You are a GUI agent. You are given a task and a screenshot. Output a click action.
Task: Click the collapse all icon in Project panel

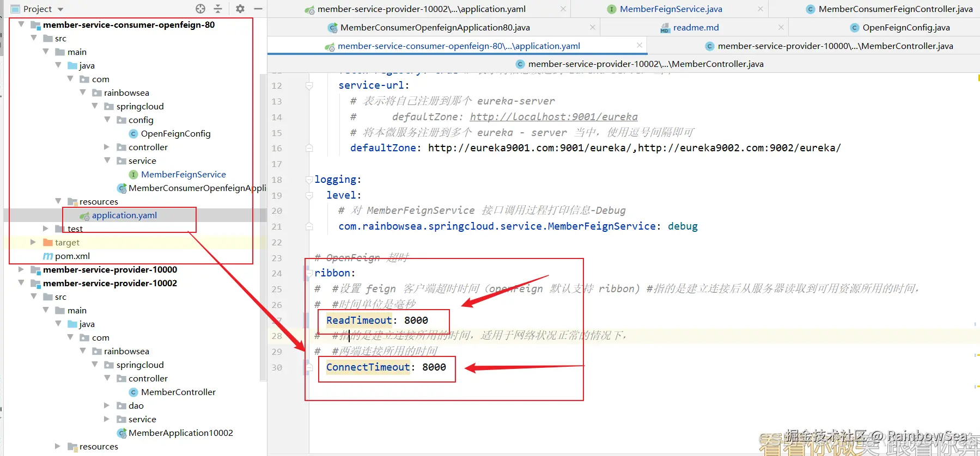[218, 9]
